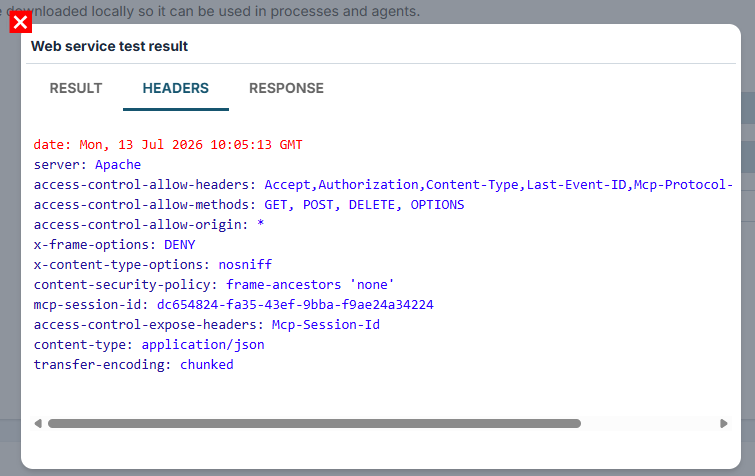755x476 pixels.
Task: Click the server Apache header value
Action: coord(118,165)
